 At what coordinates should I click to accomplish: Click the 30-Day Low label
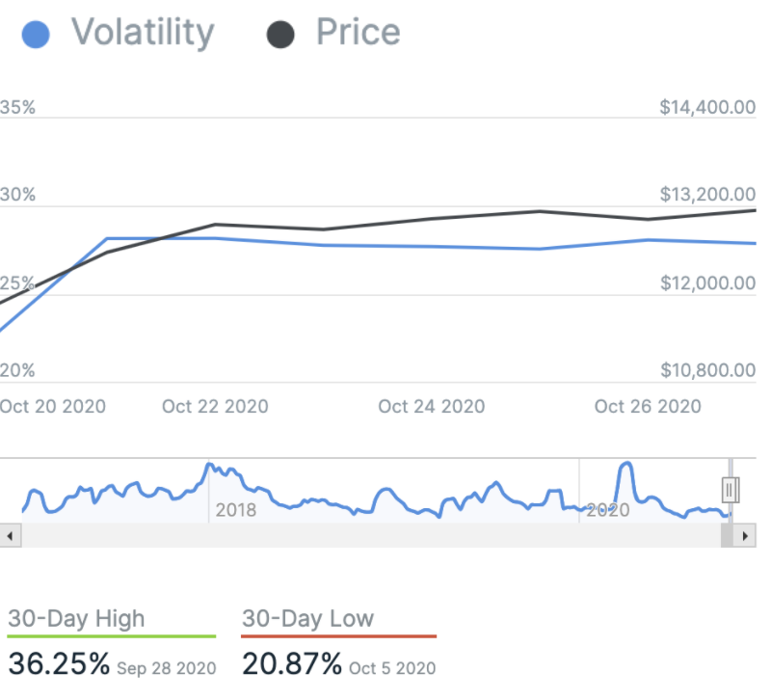(x=307, y=619)
